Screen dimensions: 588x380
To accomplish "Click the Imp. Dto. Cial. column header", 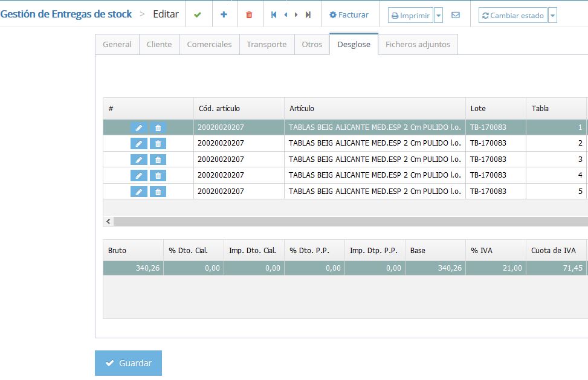I will [254, 250].
